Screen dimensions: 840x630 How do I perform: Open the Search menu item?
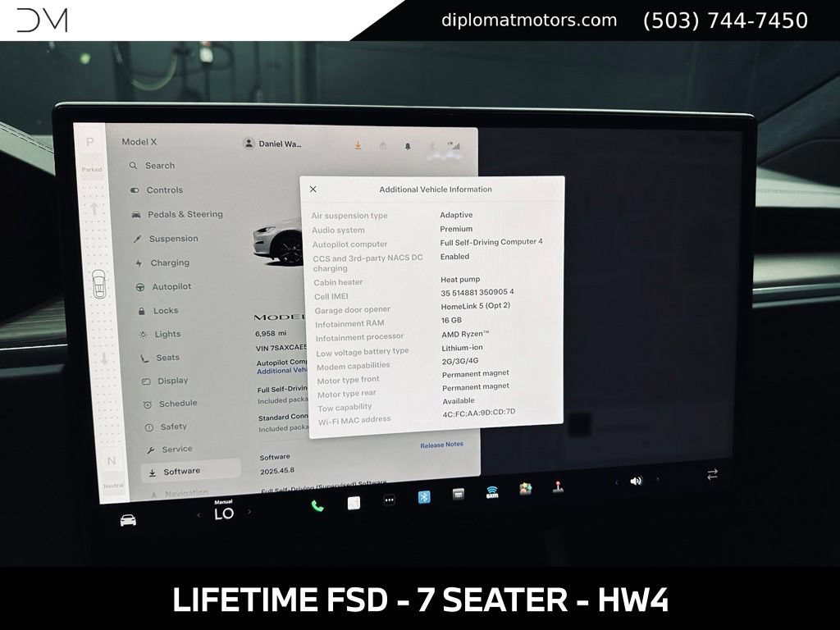[152, 166]
